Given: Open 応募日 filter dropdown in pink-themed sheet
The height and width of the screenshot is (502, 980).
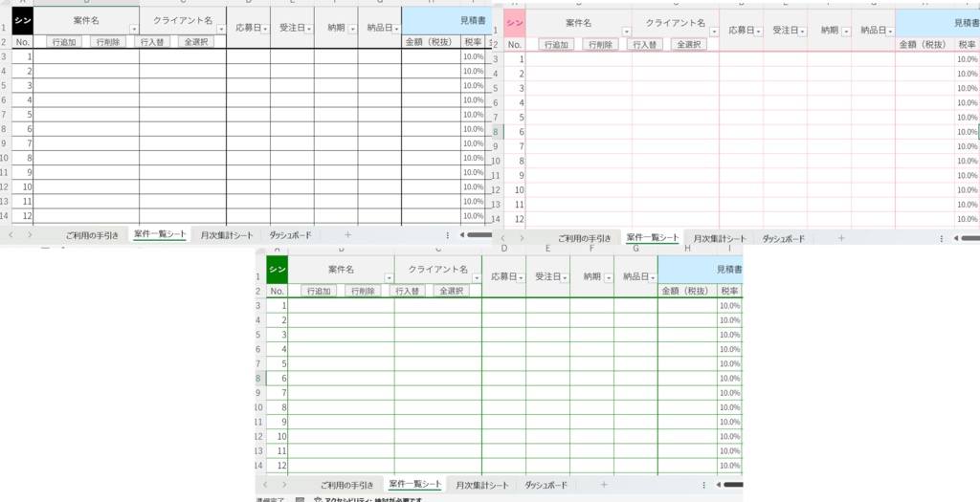Looking at the screenshot, I should click(x=758, y=32).
